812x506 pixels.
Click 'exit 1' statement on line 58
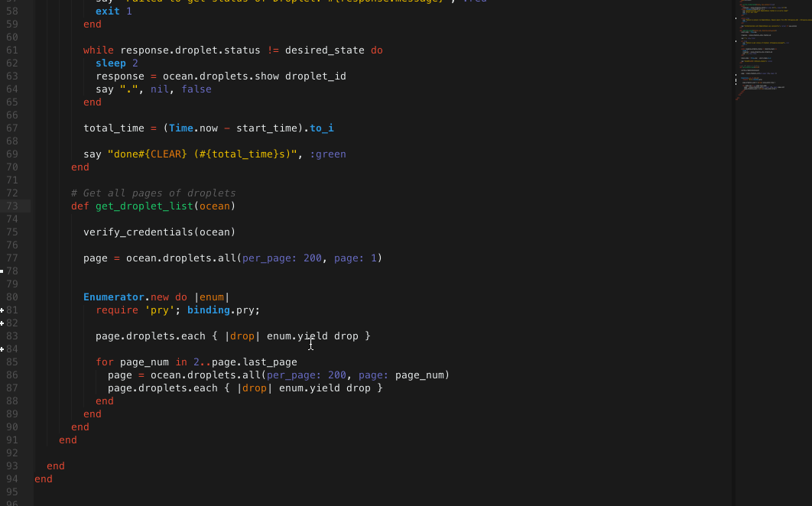tap(113, 11)
